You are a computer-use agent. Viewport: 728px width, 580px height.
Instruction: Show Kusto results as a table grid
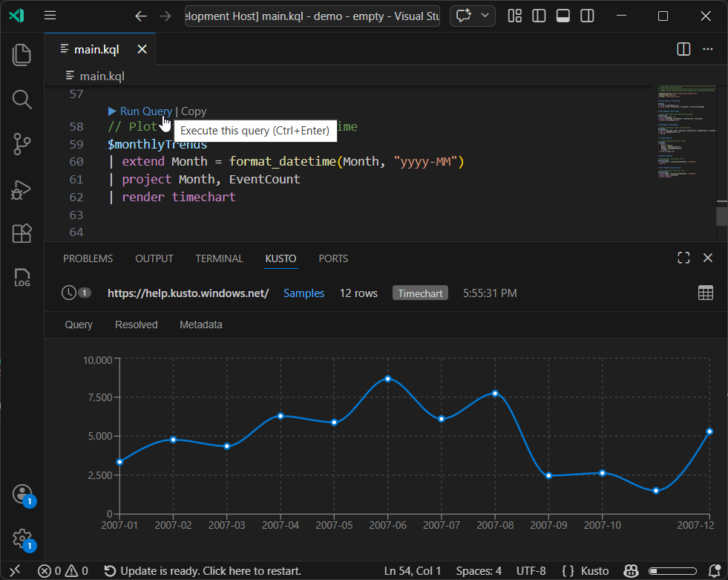coord(705,293)
